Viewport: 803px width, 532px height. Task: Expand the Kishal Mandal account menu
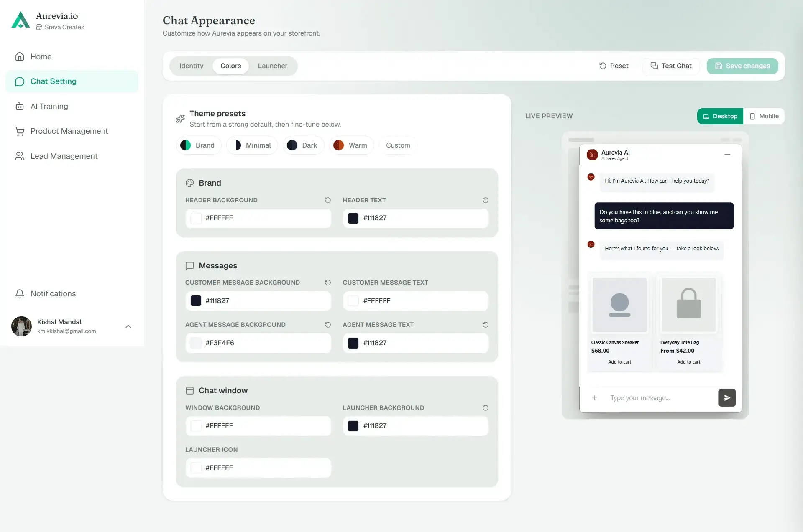[128, 326]
